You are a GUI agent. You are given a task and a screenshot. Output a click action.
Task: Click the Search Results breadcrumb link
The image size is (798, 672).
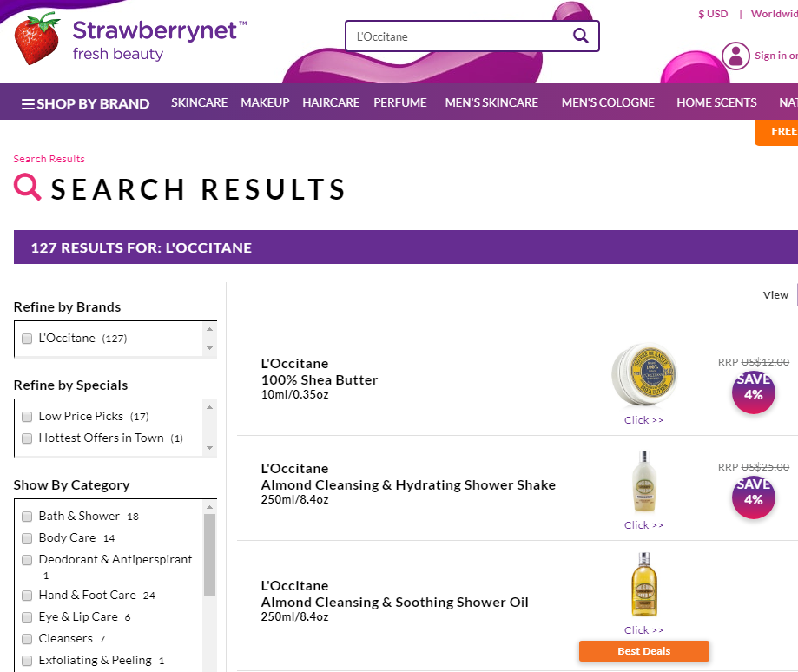tap(49, 159)
